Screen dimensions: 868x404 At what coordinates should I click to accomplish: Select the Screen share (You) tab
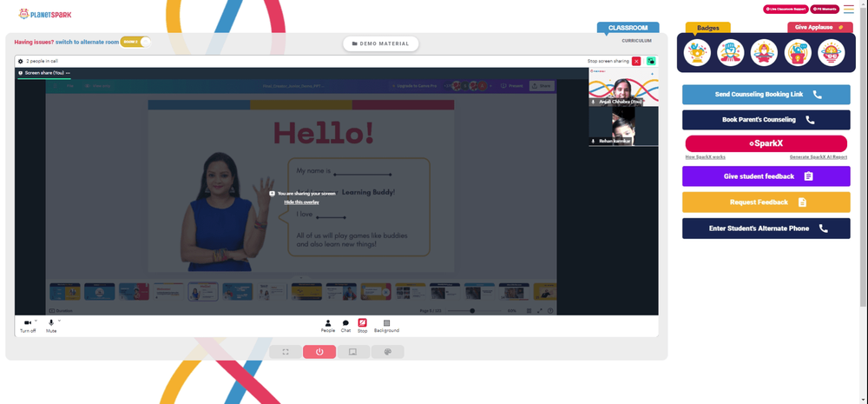[43, 73]
